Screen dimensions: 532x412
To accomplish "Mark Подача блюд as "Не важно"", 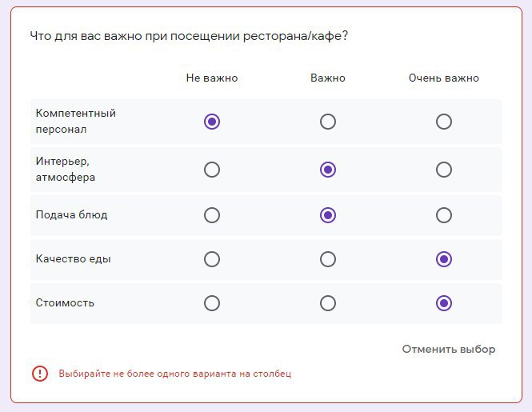I will 212,215.
